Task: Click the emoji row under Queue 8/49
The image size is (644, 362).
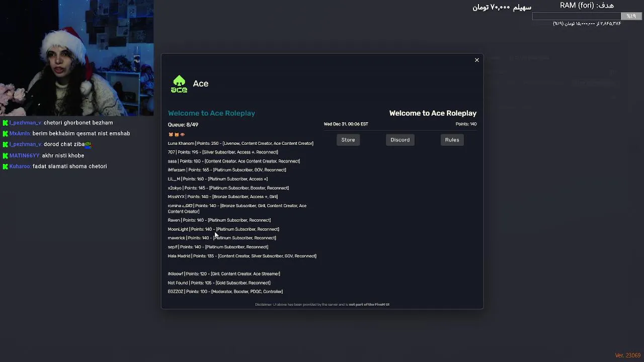Action: [x=177, y=134]
